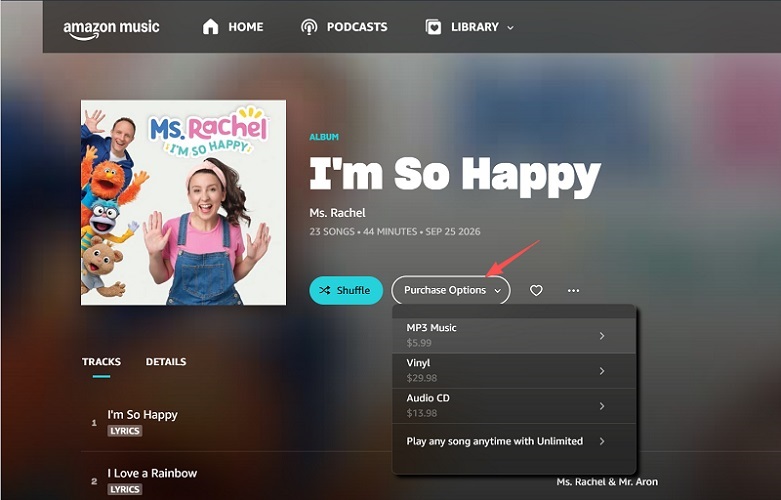Switch to the TRACKS tab

click(x=101, y=362)
